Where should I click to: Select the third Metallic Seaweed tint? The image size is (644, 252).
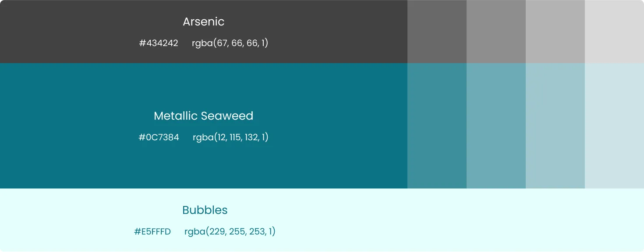click(555, 126)
